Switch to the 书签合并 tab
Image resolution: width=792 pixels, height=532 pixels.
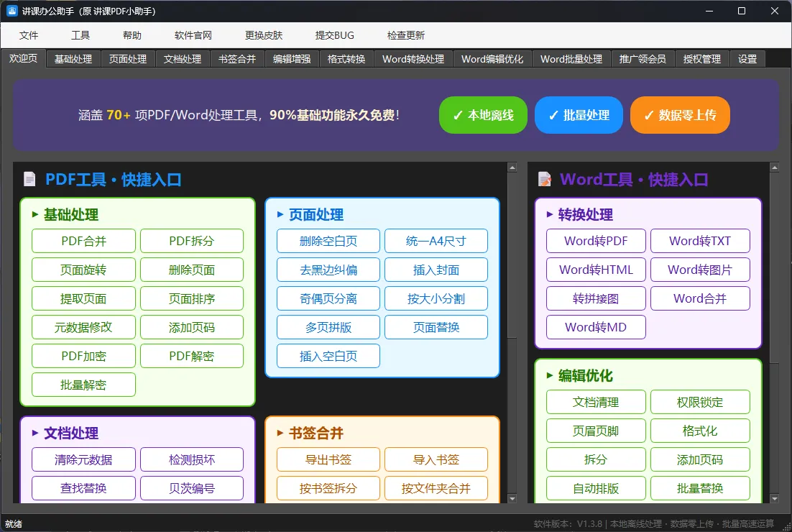pyautogui.click(x=237, y=59)
